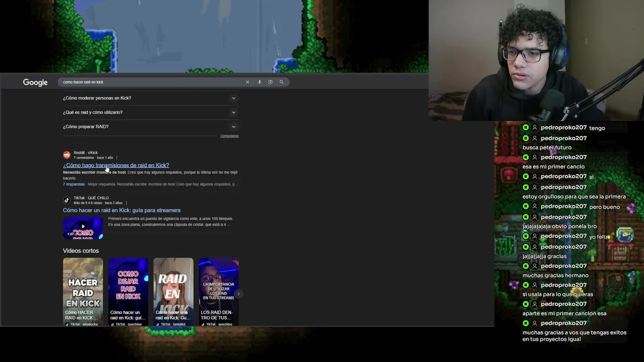Click chat message 'si usala para lo que quieras'
The image size is (644, 362).
(x=557, y=295)
